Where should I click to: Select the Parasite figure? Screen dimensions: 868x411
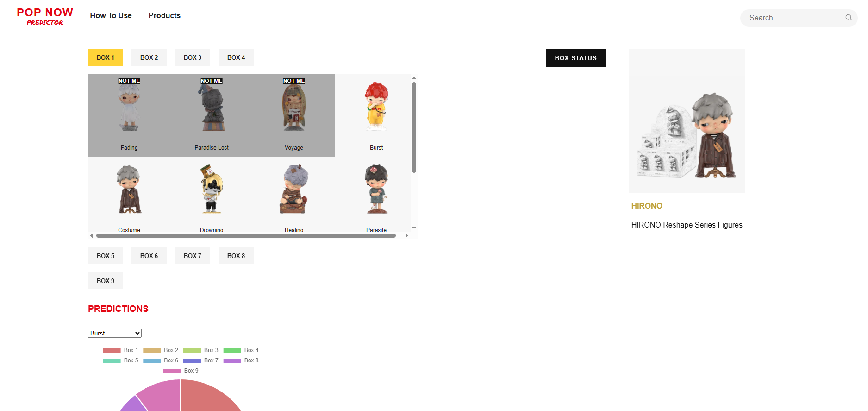click(376, 195)
